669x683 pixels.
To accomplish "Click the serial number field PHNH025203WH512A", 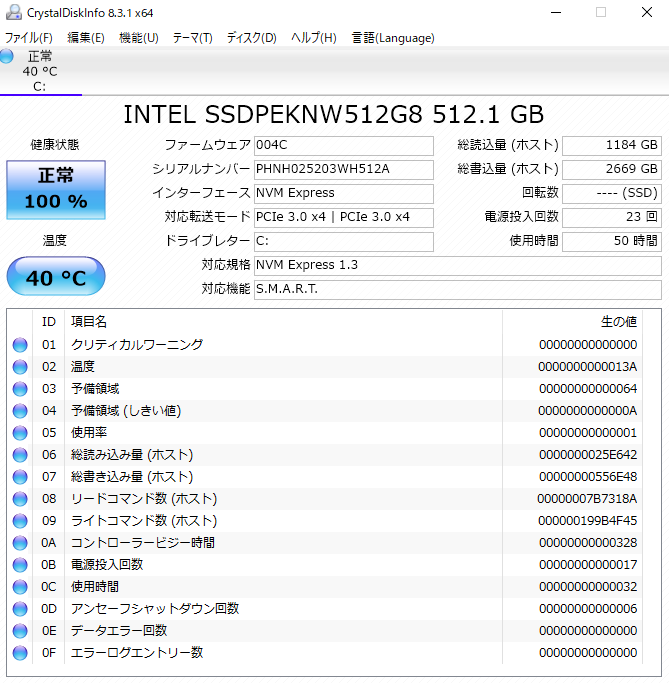I will coord(344,169).
